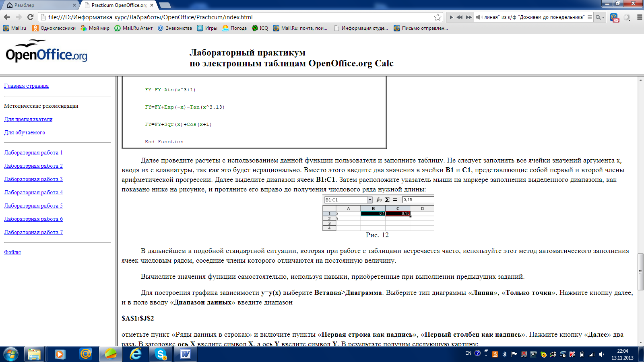Image resolution: width=644 pixels, height=362 pixels.
Task: Click the Action Center flag tray icon
Action: 514,354
